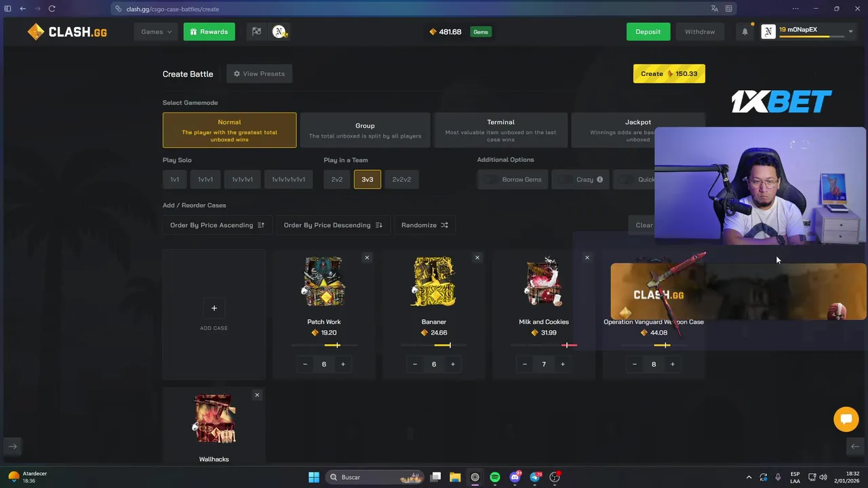Click the round N badge icon in navbar
The height and width of the screenshot is (488, 868).
(x=279, y=32)
